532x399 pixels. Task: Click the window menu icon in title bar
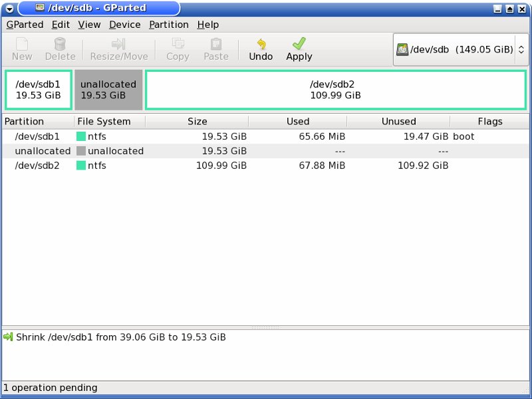click(9, 9)
